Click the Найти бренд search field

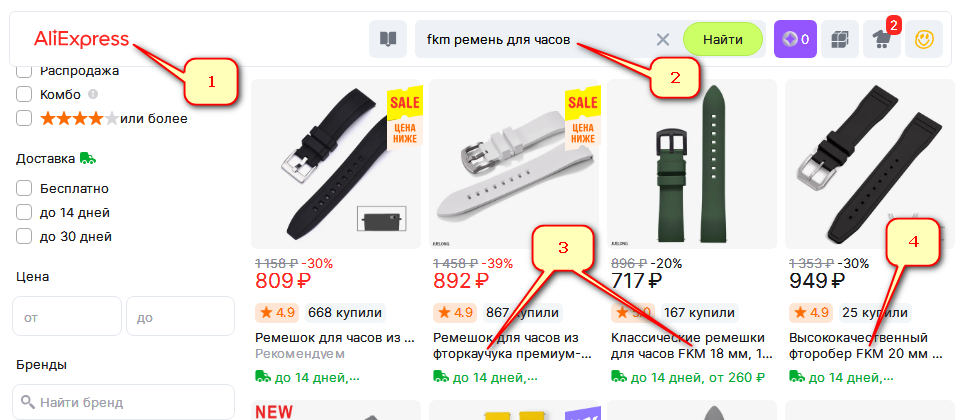pos(124,402)
